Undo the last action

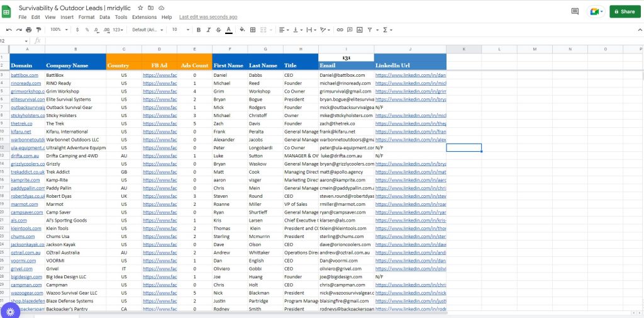(9, 30)
